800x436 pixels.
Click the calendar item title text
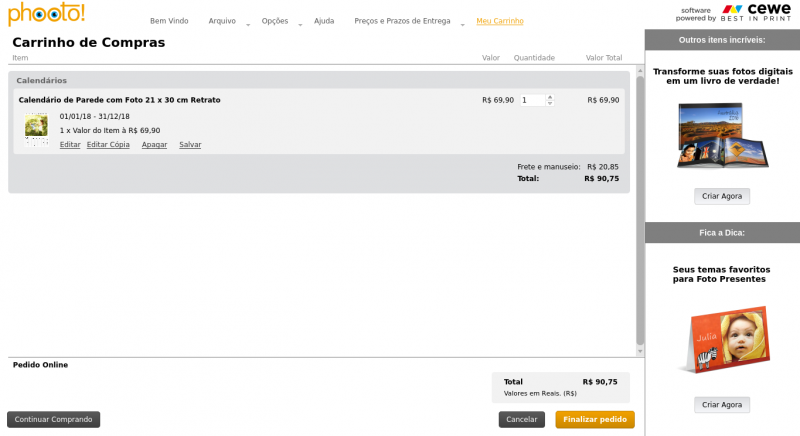119,100
